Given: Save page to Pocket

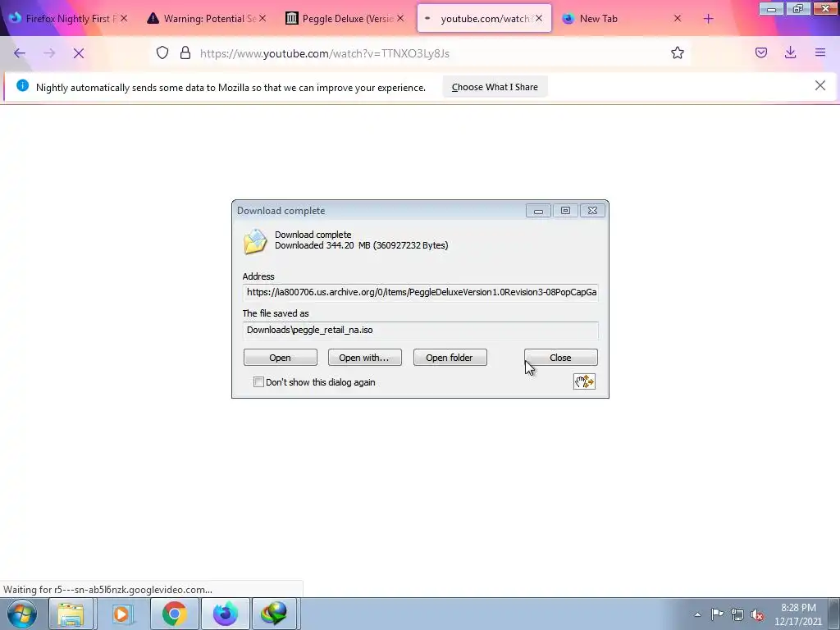Looking at the screenshot, I should tap(760, 52).
